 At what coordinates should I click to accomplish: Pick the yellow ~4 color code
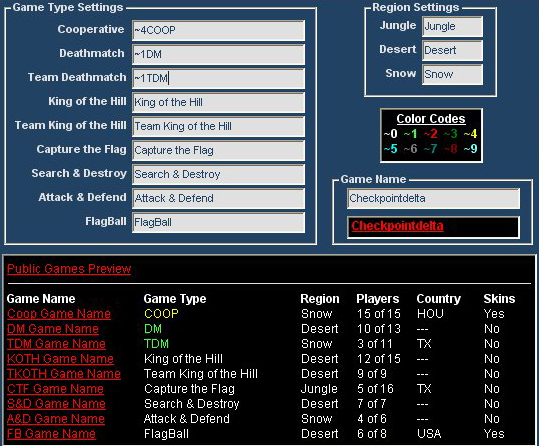tap(471, 133)
